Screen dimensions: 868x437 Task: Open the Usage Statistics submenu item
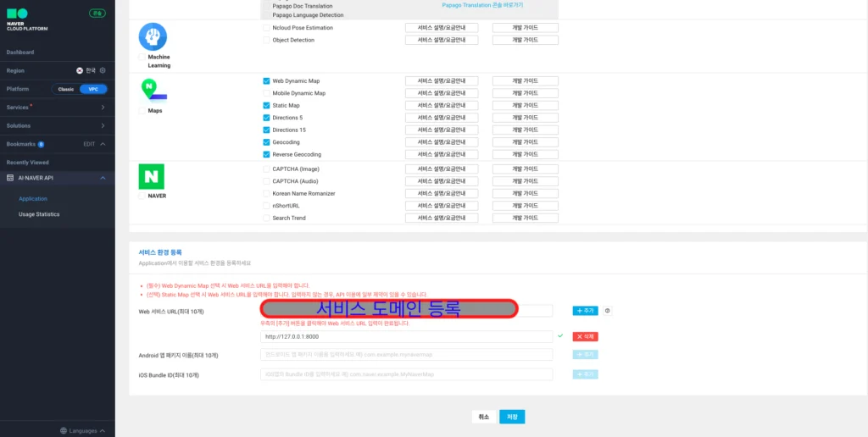click(x=39, y=214)
